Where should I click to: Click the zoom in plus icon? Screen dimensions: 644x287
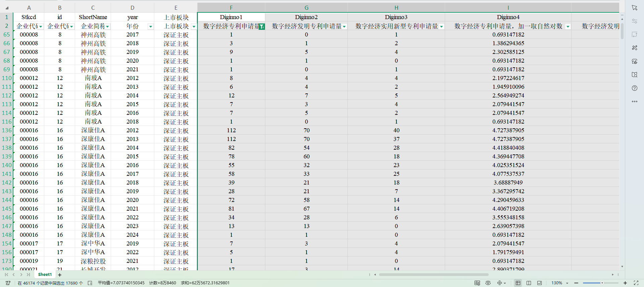pos(625,283)
